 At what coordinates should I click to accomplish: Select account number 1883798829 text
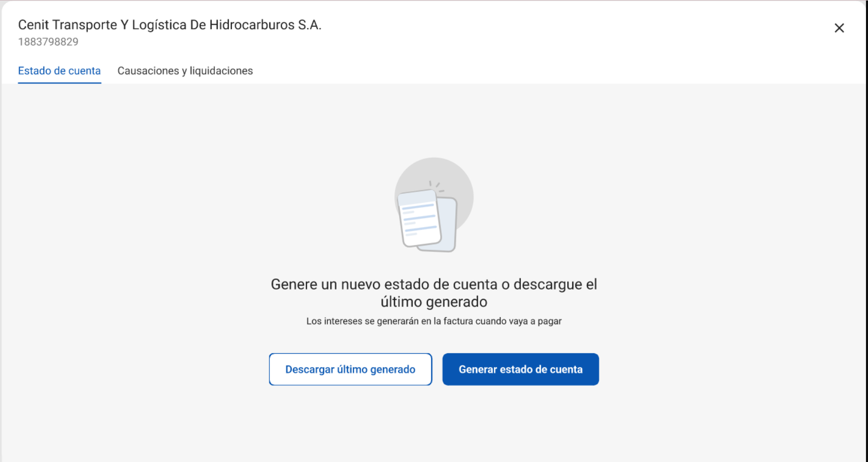(x=48, y=42)
